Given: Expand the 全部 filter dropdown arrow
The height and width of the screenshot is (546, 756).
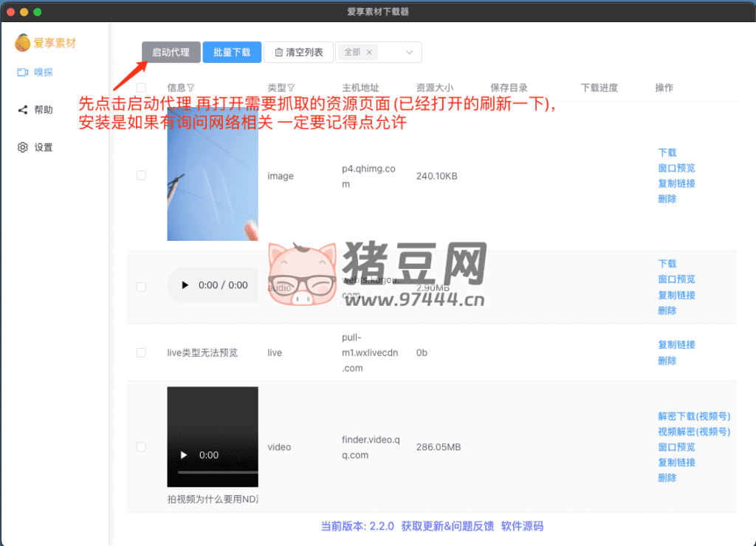Looking at the screenshot, I should (409, 52).
